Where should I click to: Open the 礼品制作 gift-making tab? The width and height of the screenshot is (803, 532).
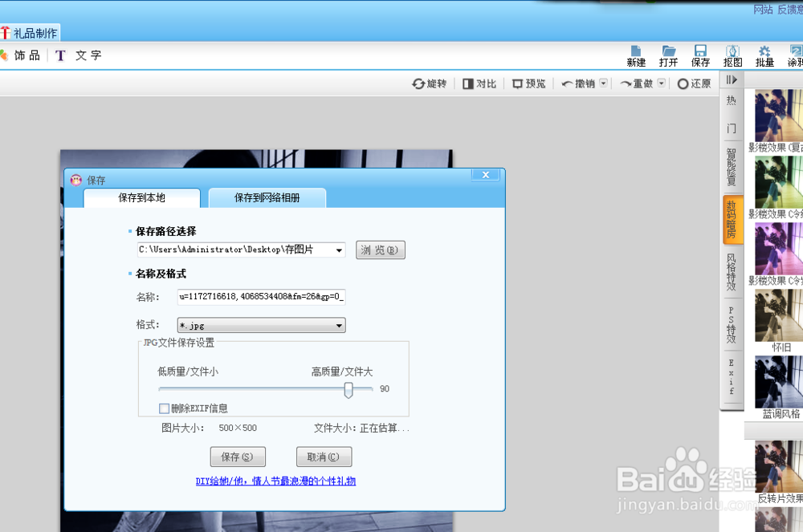click(30, 33)
